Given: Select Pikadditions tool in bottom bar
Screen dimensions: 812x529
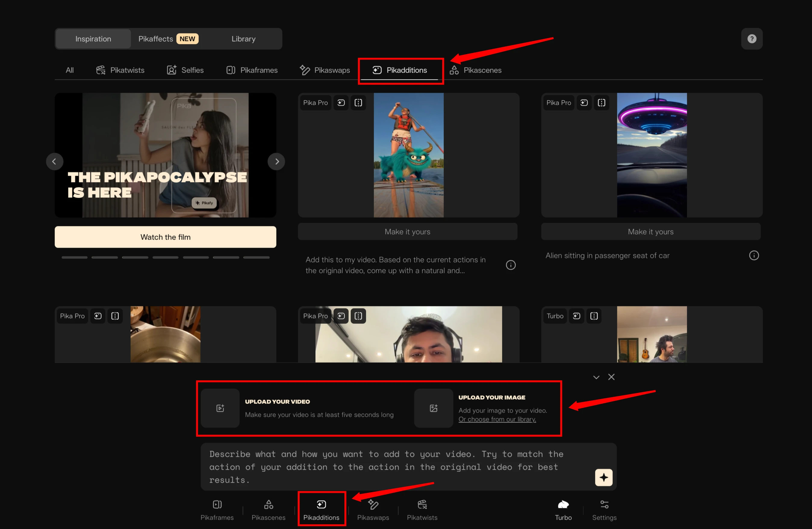Looking at the screenshot, I should pos(321,510).
